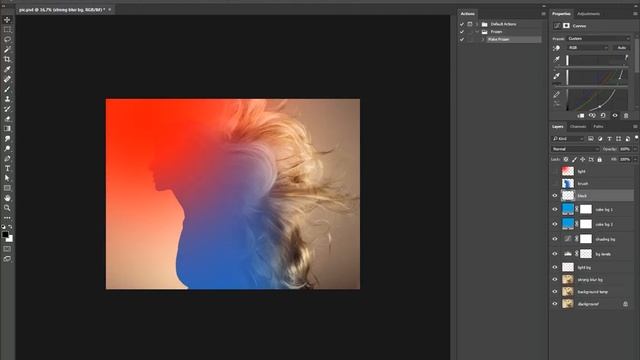
Task: Select the Crop tool
Action: (7, 59)
